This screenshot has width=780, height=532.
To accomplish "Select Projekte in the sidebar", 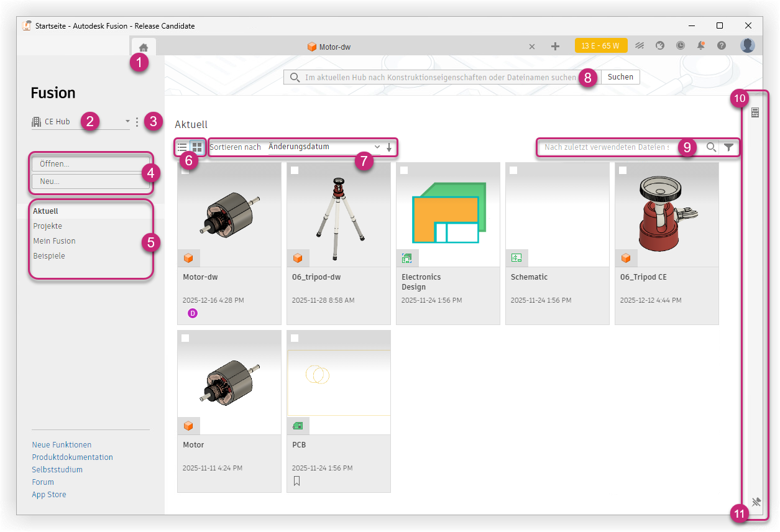I will (x=48, y=226).
